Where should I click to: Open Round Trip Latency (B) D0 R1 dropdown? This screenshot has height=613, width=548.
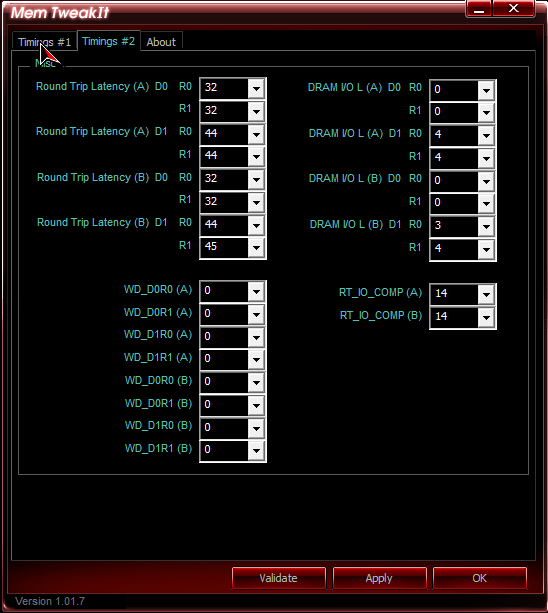(256, 202)
